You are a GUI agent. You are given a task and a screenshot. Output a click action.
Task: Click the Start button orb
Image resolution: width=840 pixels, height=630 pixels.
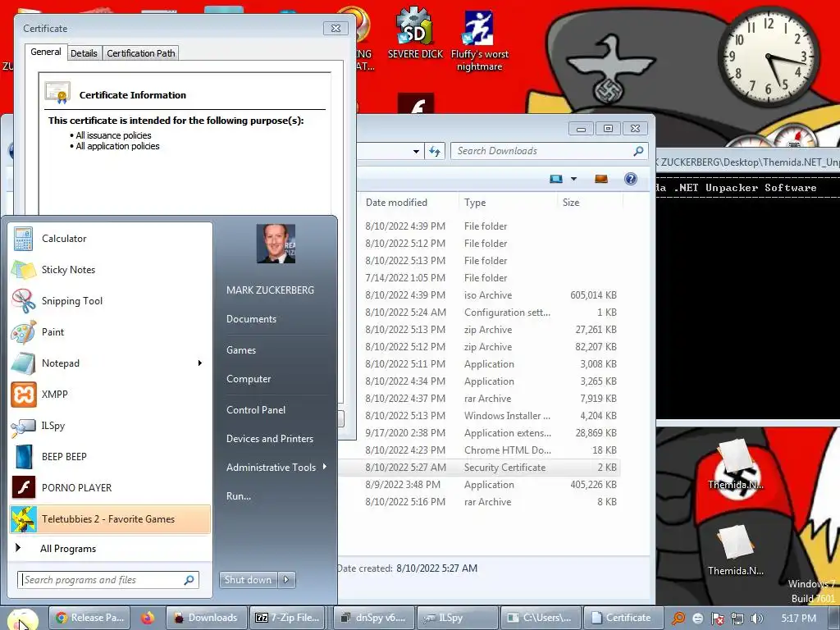[22, 619]
